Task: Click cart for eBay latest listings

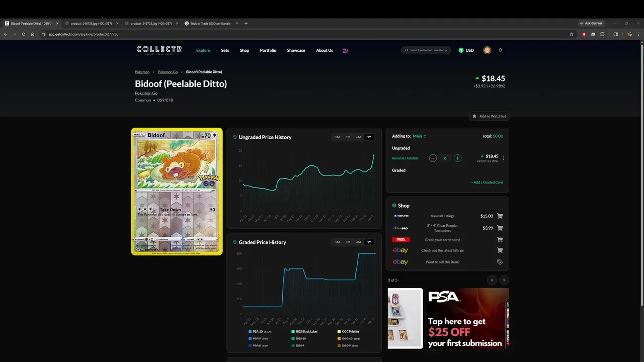Action: (500, 250)
